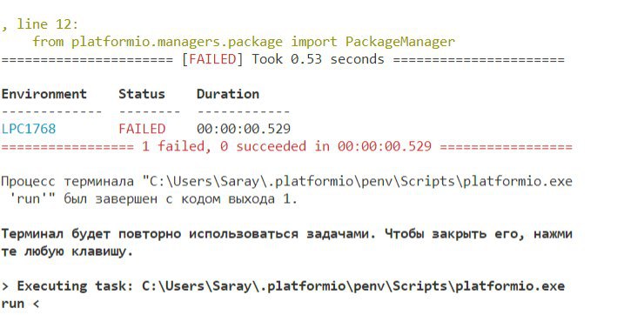Viewport: 644px width, 315px height.
Task: Click the Environment column header
Action: [x=44, y=94]
